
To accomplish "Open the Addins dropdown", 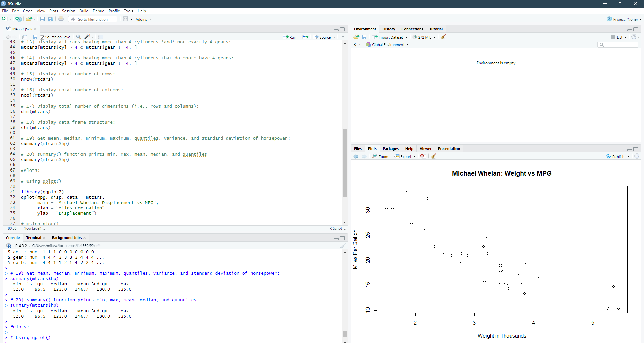I will click(143, 19).
